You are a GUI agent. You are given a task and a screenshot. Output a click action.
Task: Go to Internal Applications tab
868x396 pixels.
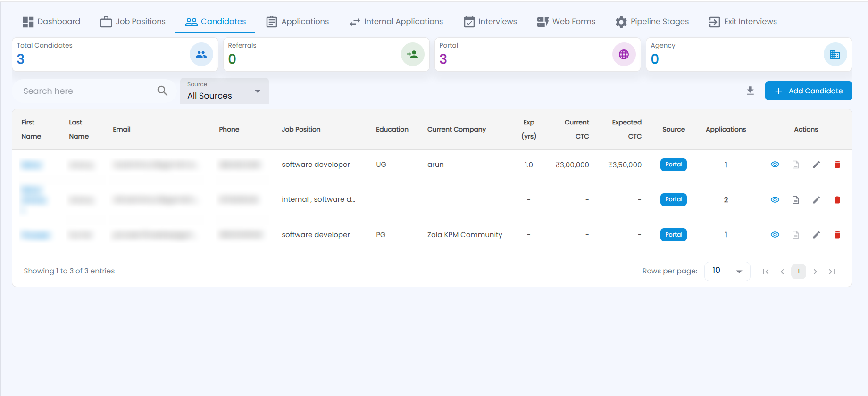tap(396, 22)
